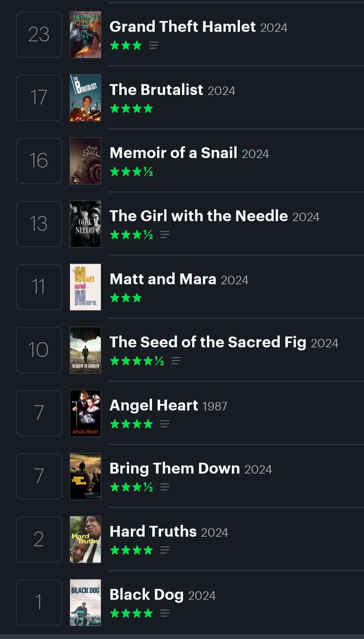Image resolution: width=364 pixels, height=639 pixels.
Task: Open review icon for Bring Them Down
Action: [x=165, y=487]
